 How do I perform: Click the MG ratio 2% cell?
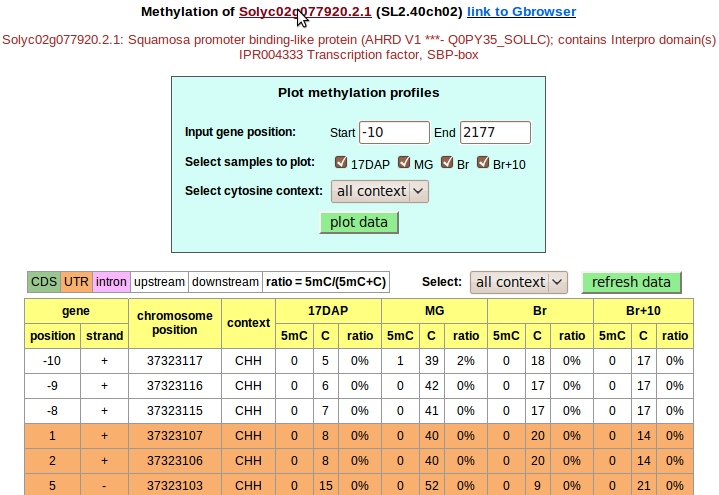tap(466, 361)
